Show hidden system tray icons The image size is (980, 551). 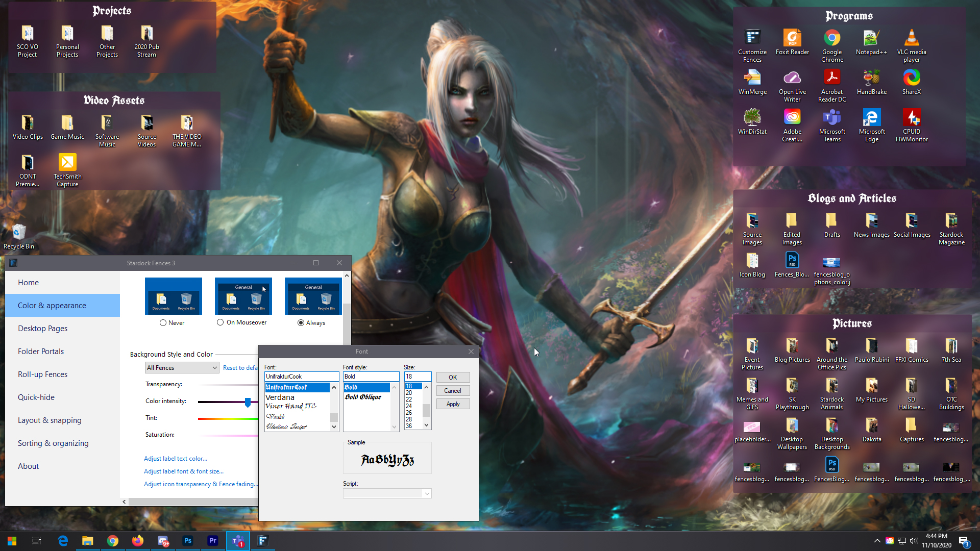877,541
